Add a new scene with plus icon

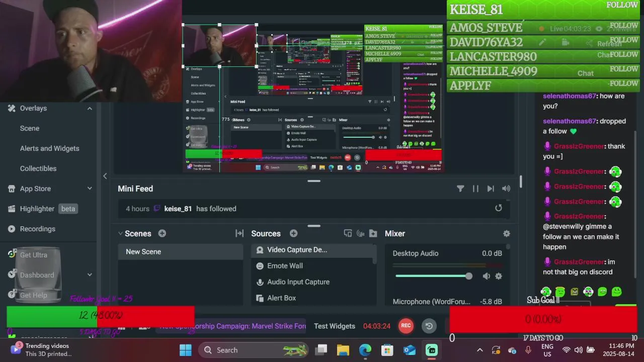click(162, 233)
